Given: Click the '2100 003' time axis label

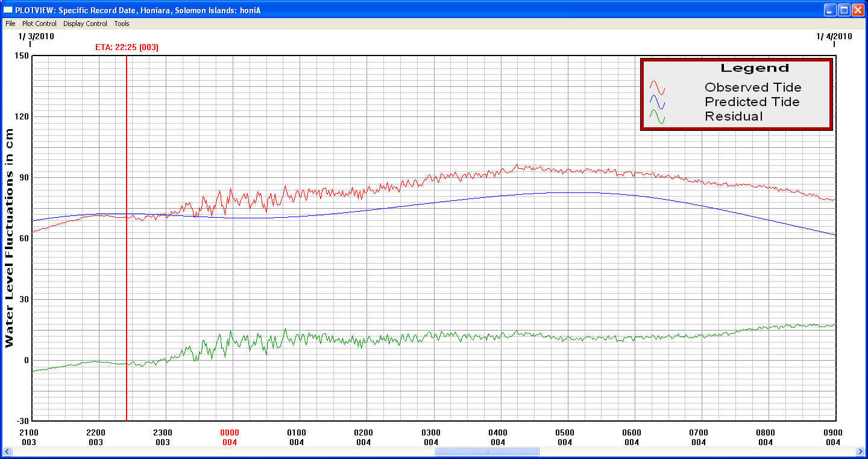Looking at the screenshot, I should click(28, 437).
